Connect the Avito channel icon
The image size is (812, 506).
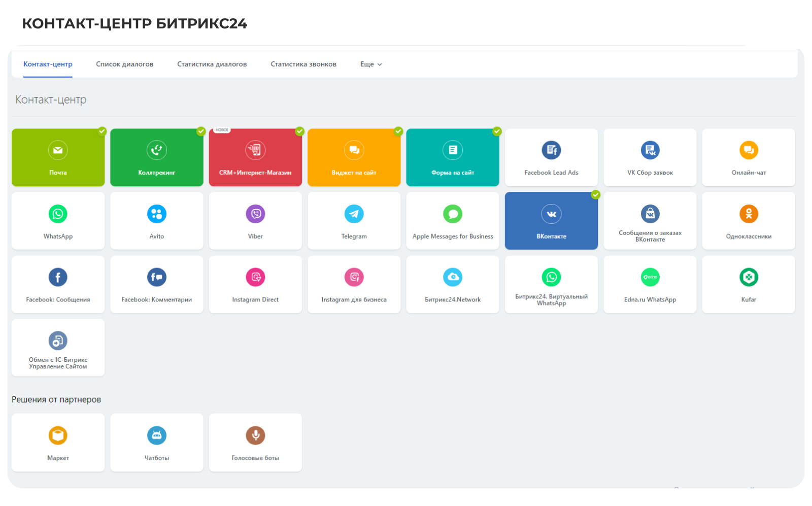(157, 214)
